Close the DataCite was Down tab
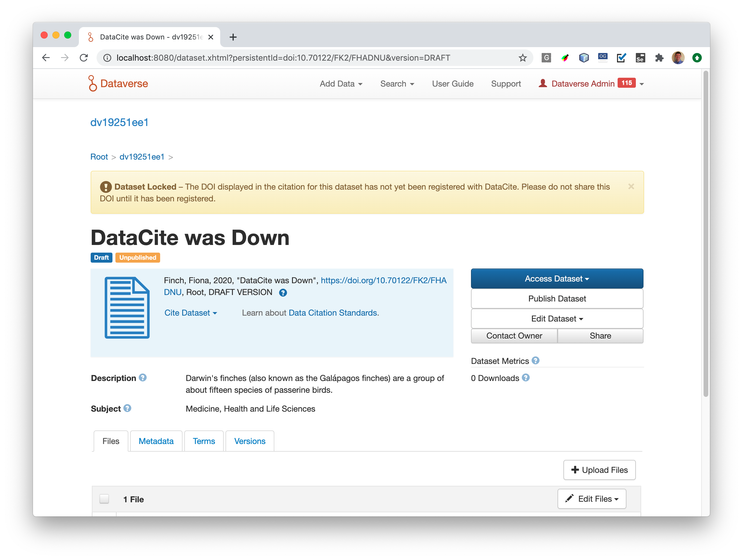This screenshot has width=743, height=560. click(210, 37)
